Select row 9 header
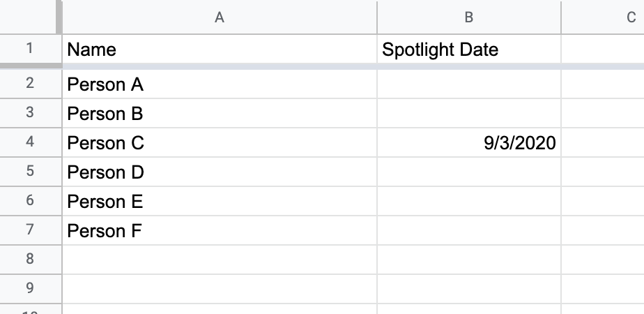 [29, 288]
